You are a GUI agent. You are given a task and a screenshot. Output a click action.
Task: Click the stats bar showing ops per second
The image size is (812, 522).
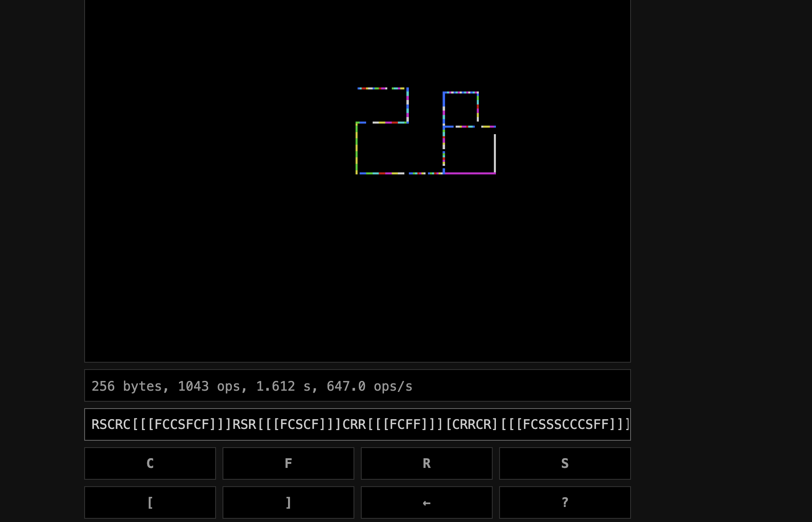tap(357, 385)
